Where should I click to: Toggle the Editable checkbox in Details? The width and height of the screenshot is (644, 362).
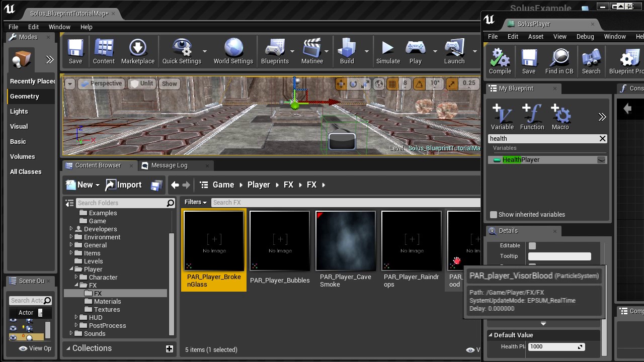click(532, 245)
